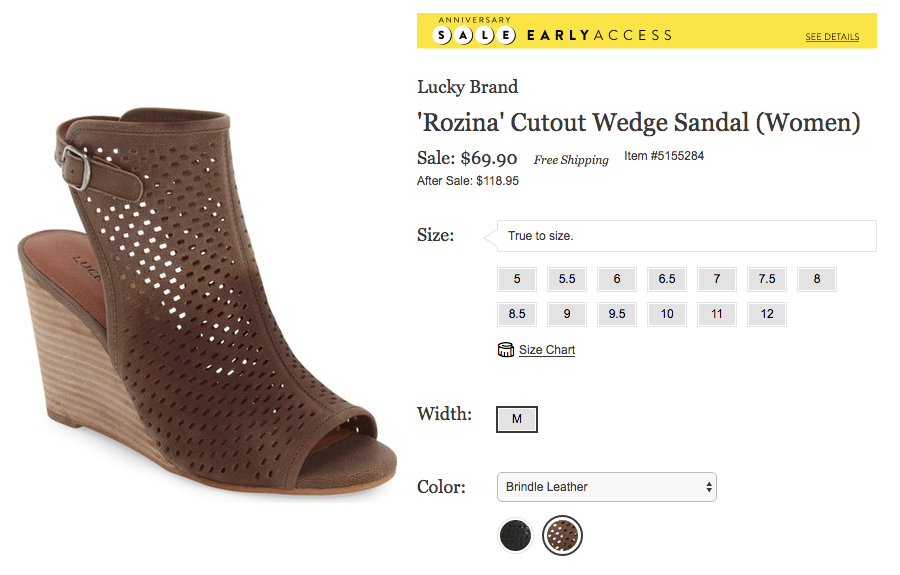Choose size 7

click(x=716, y=279)
